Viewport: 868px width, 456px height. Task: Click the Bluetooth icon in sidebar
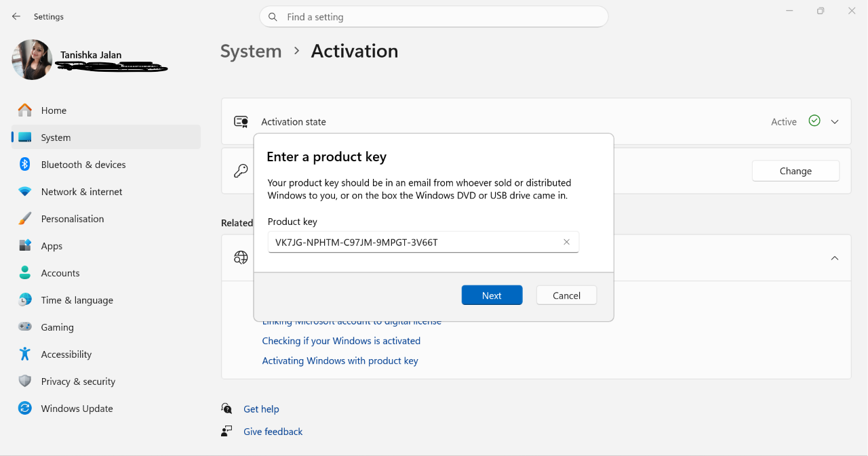pyautogui.click(x=25, y=164)
